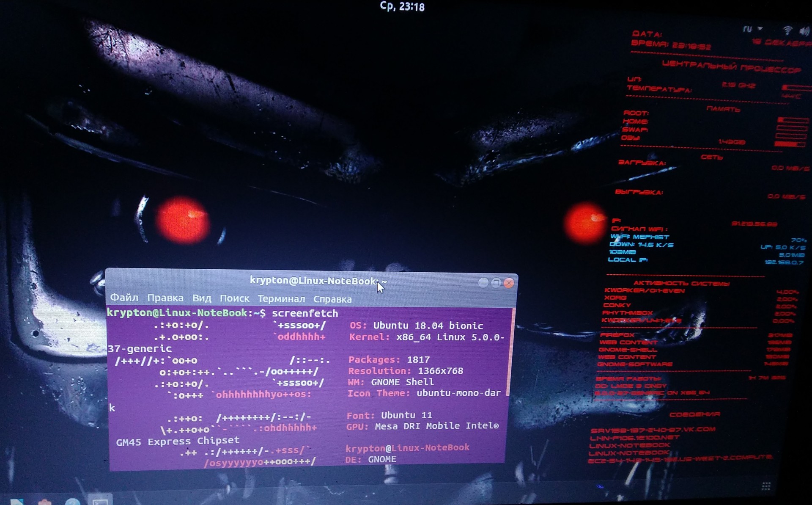Open the ru keyboard layout indicator
The height and width of the screenshot is (505, 812).
point(752,29)
